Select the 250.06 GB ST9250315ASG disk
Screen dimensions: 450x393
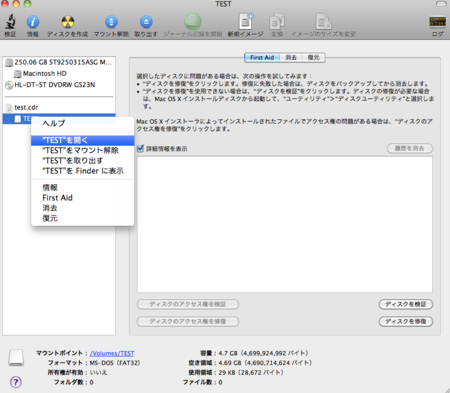[x=59, y=62]
